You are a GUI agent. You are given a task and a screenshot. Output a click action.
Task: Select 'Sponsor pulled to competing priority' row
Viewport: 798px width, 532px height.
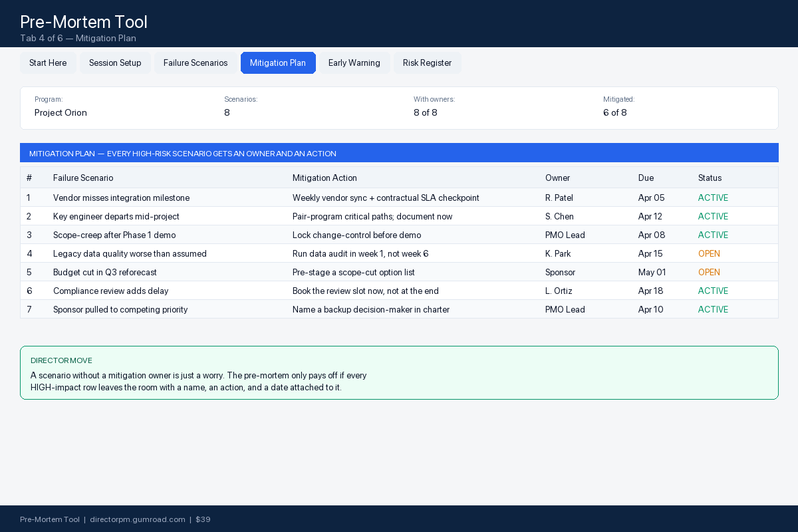pos(399,310)
